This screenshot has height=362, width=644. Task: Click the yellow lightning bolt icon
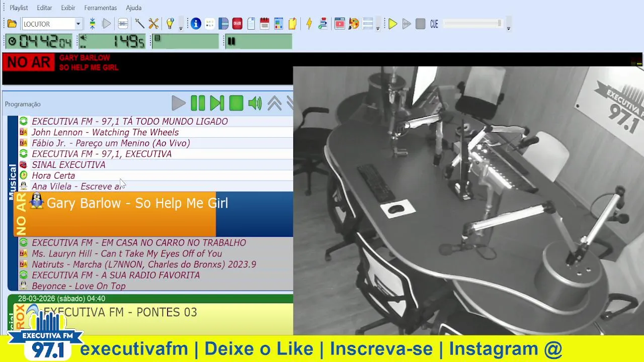click(309, 24)
